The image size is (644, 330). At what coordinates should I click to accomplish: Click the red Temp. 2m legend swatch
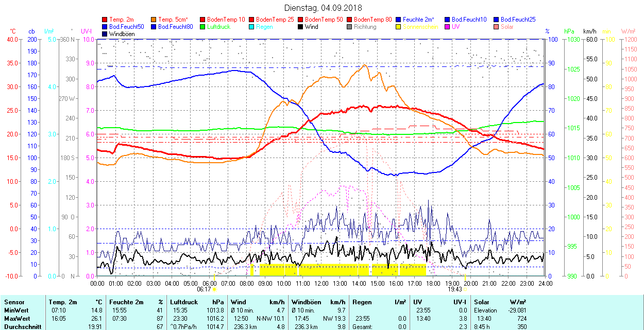[105, 20]
